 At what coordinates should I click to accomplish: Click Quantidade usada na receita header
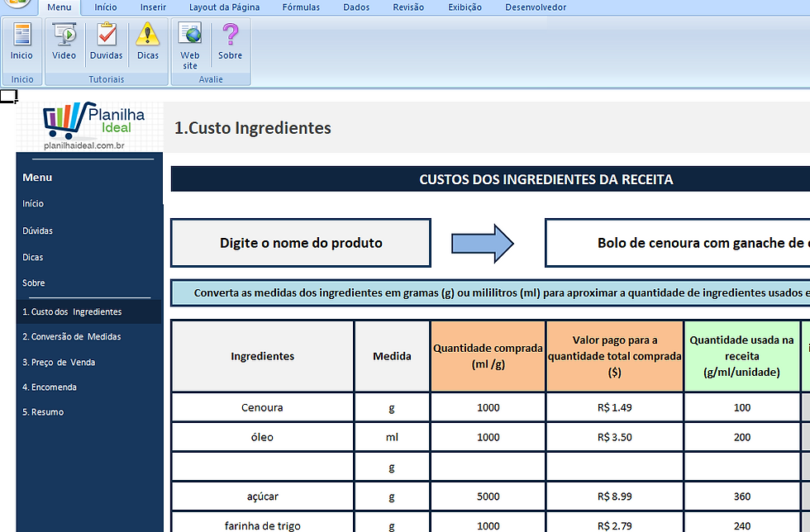click(x=742, y=356)
